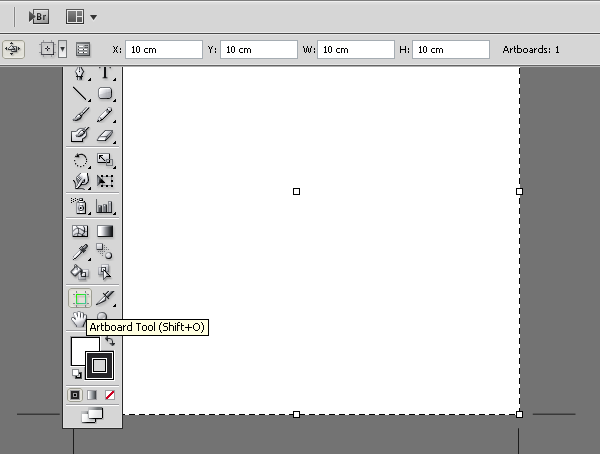Select the Type tool
This screenshot has width=600, height=454.
coord(105,73)
